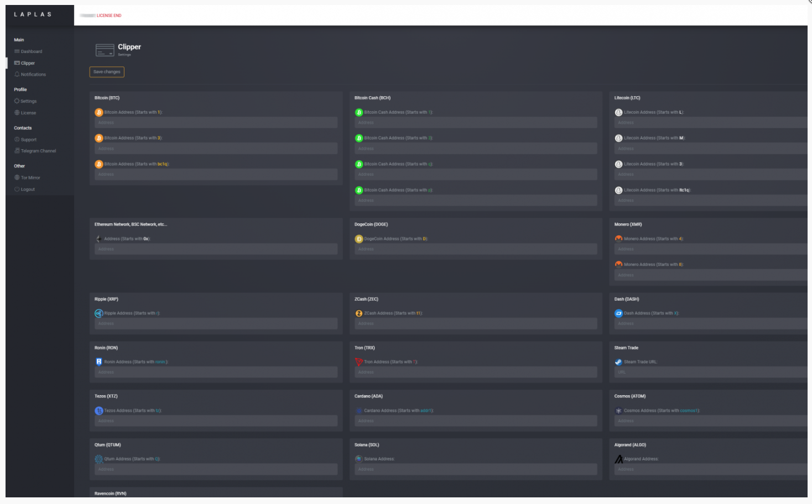Click the Ronin icon

pos(99,362)
